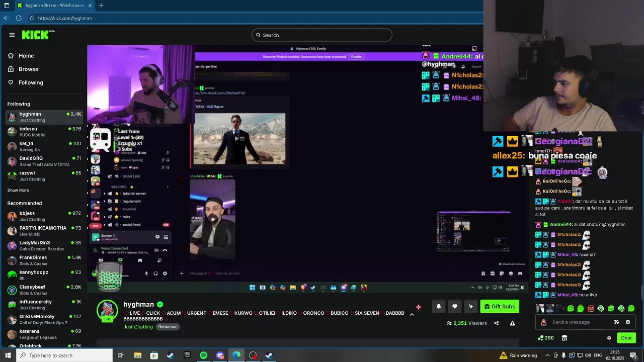Open recommended channel katerena

44,334
